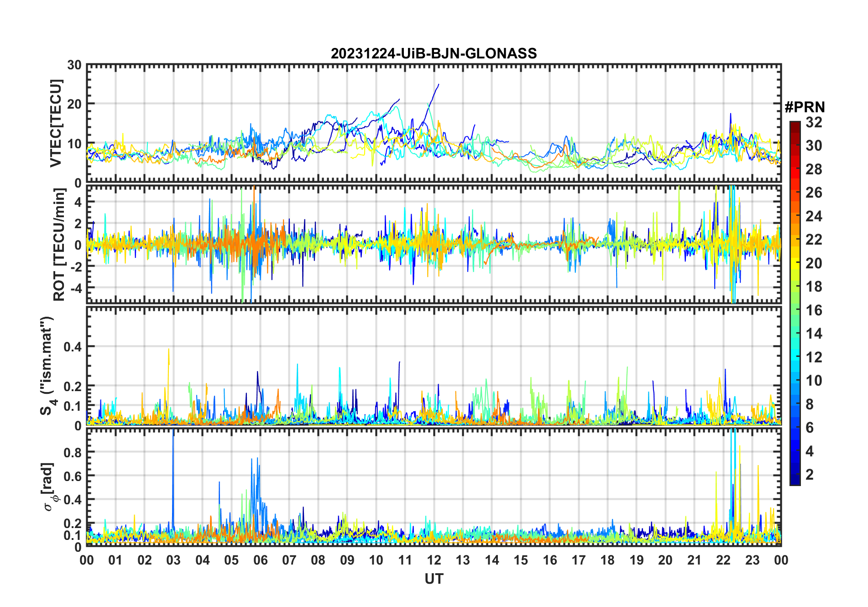Click the 13 hour tick on the UT axis
The width and height of the screenshot is (868, 607).
(463, 560)
